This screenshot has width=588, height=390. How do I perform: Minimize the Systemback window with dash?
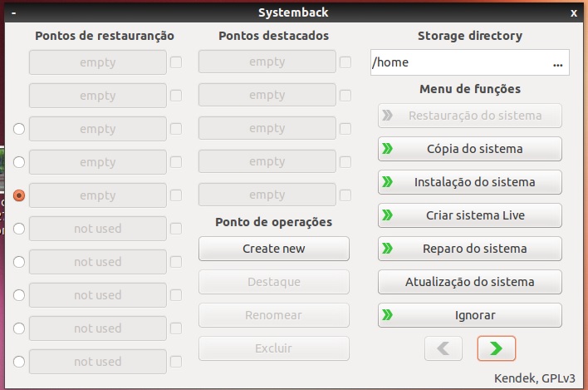coord(13,13)
